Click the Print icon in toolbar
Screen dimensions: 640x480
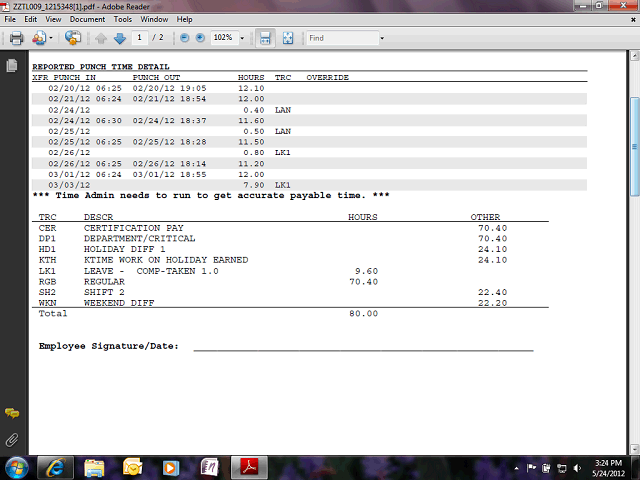(16, 38)
